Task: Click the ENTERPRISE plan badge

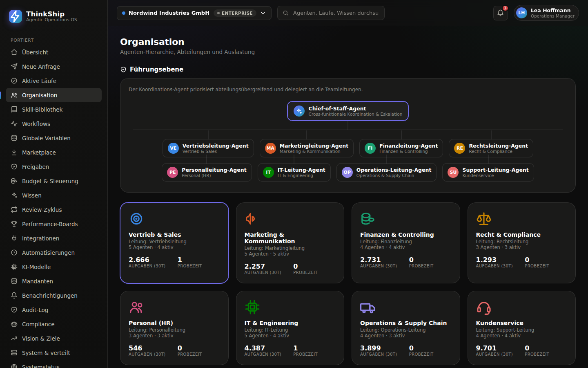Action: 235,13
